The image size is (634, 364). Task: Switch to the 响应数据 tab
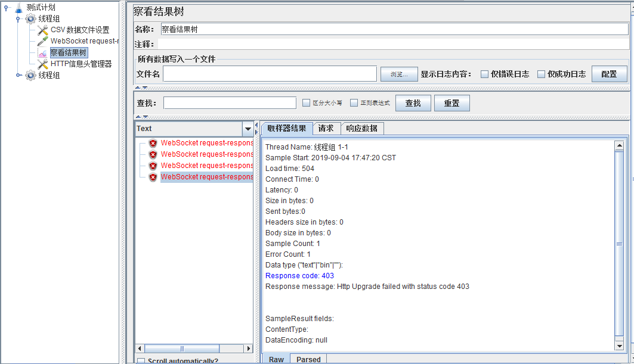[x=363, y=128]
